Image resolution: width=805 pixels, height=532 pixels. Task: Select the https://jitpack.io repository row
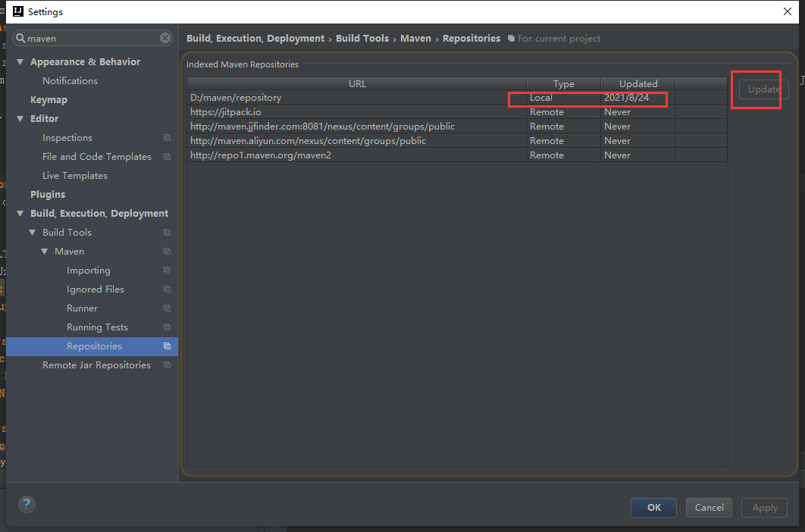click(x=457, y=112)
